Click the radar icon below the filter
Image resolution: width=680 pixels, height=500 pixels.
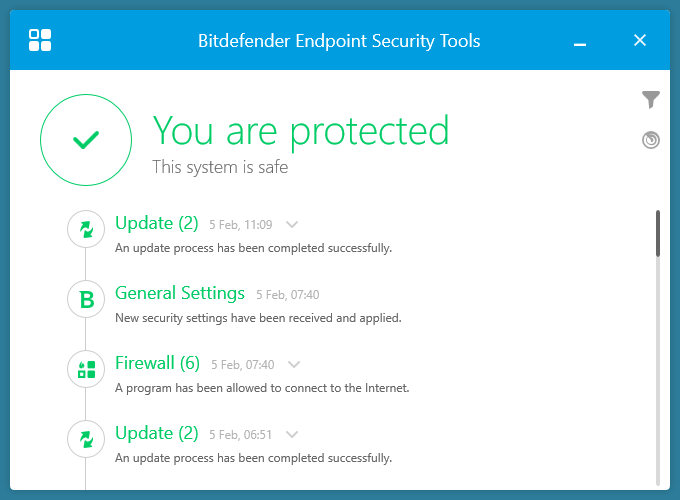pyautogui.click(x=651, y=140)
